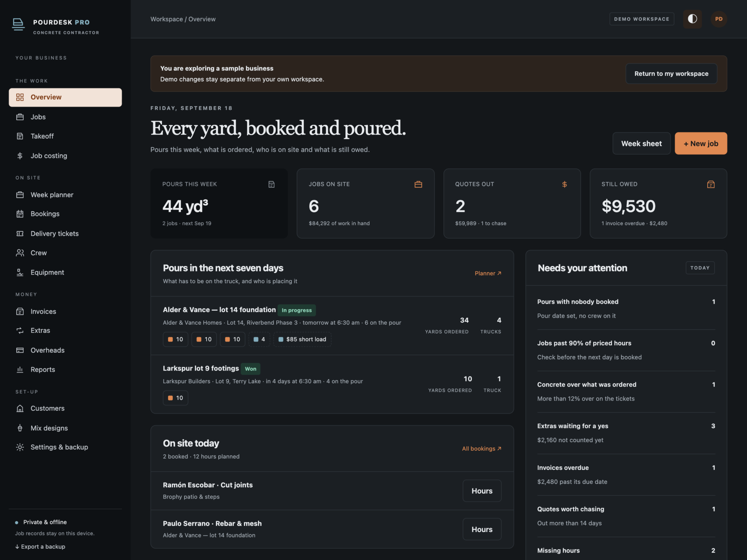This screenshot has width=747, height=560.
Task: Open Invoices overdue attention item
Action: click(x=626, y=474)
